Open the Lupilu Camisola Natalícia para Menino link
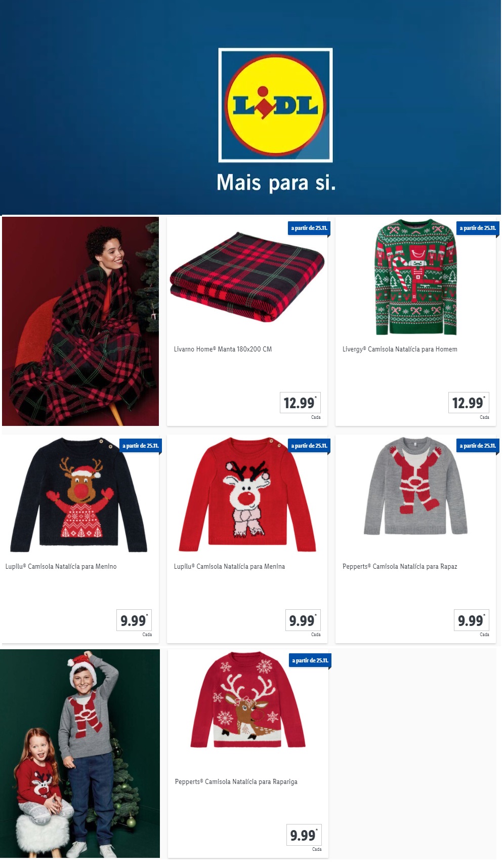The height and width of the screenshot is (865, 504). click(x=61, y=567)
